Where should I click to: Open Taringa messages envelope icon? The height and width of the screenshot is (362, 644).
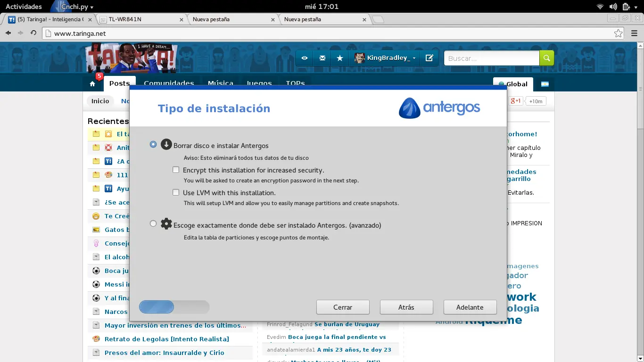click(x=322, y=58)
